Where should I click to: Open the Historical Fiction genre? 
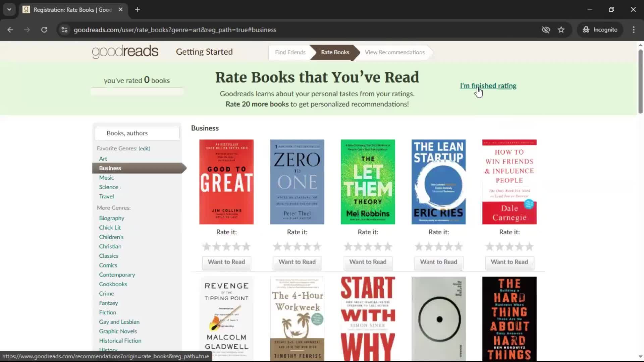click(120, 341)
